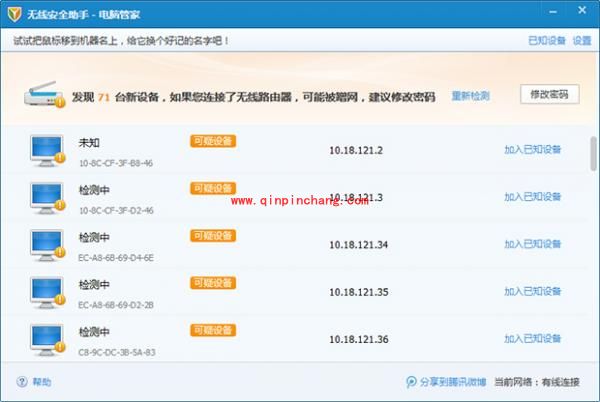
Task: Open 设置 settings link
Action: pos(582,40)
